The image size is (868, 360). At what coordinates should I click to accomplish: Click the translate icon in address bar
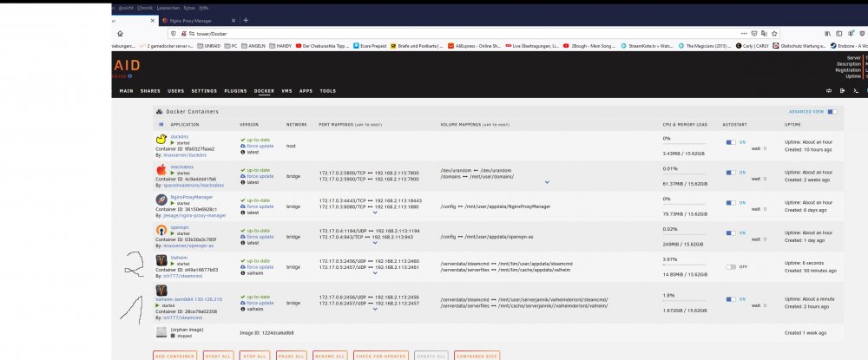(765, 34)
